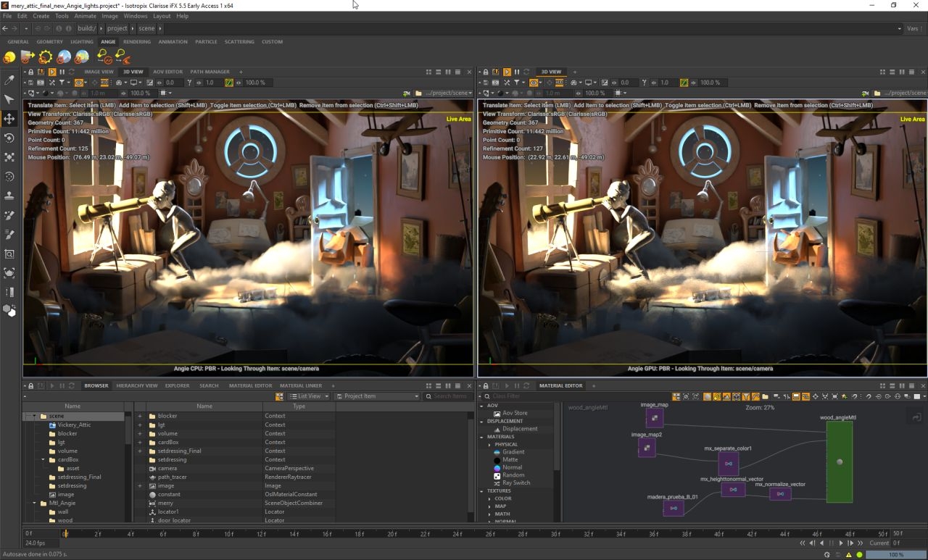Click the first Angie shelf light icon
The image size is (928, 560).
tap(9, 57)
